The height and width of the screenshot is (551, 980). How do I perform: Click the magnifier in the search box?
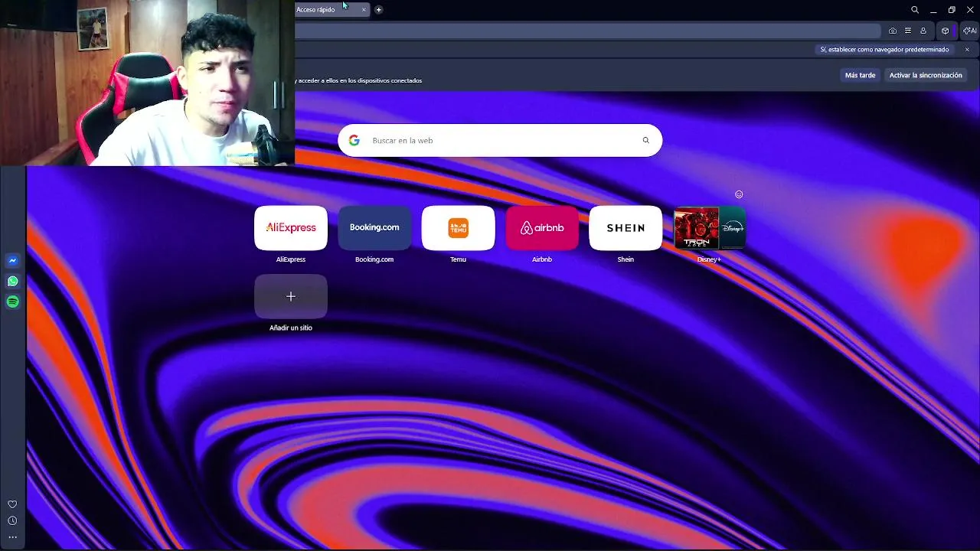tap(645, 140)
